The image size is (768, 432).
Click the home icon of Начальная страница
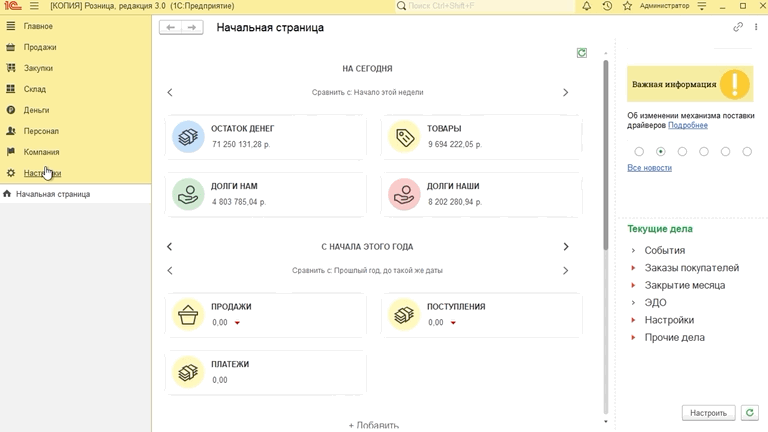tap(7, 194)
